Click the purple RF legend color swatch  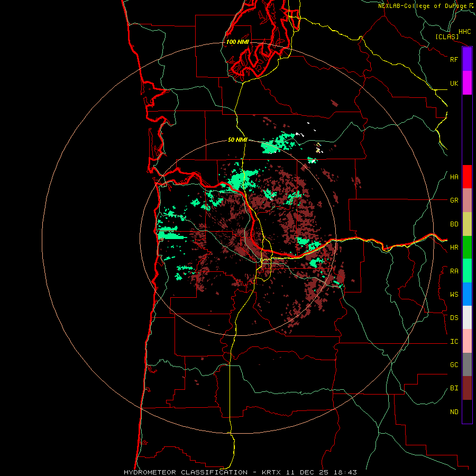point(467,59)
